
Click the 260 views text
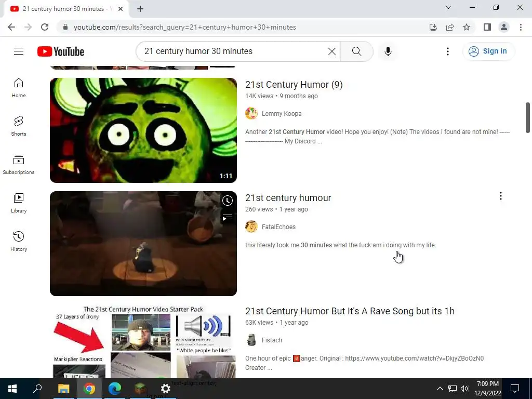259,209
